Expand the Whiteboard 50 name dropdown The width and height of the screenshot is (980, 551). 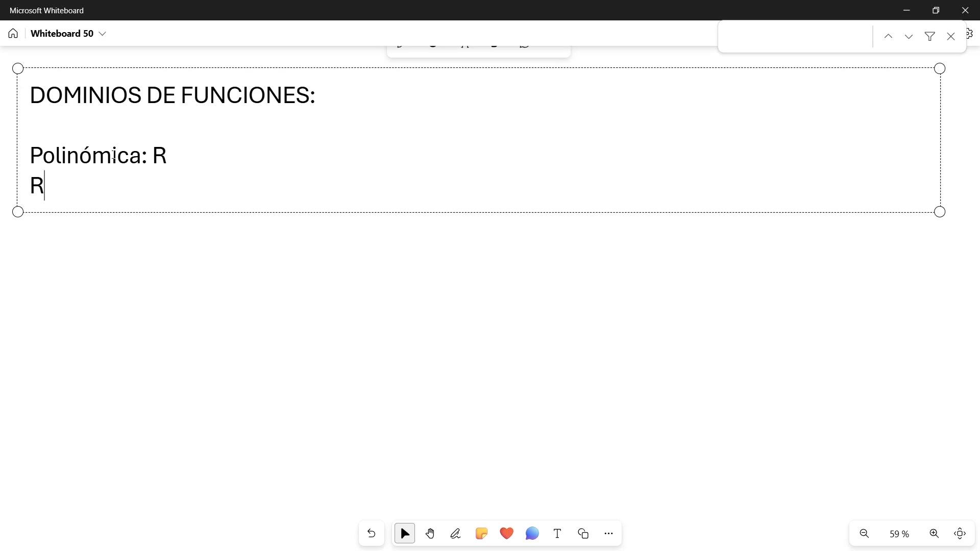pyautogui.click(x=102, y=34)
